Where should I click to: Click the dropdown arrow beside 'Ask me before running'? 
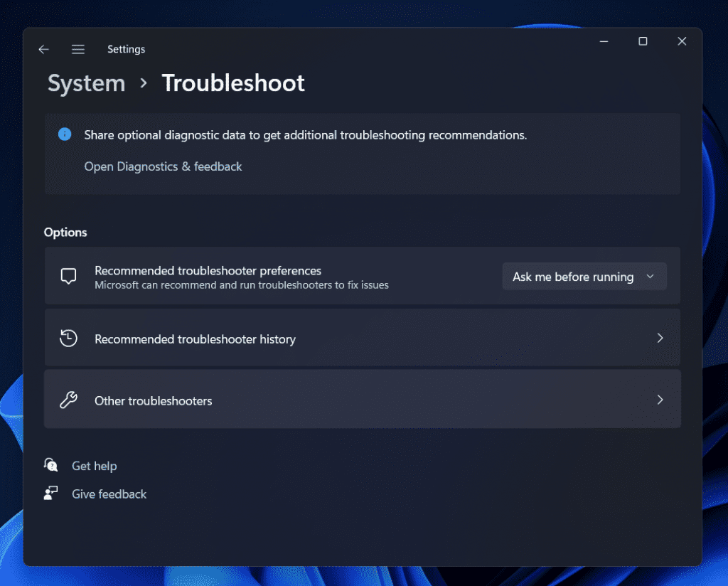click(x=650, y=277)
